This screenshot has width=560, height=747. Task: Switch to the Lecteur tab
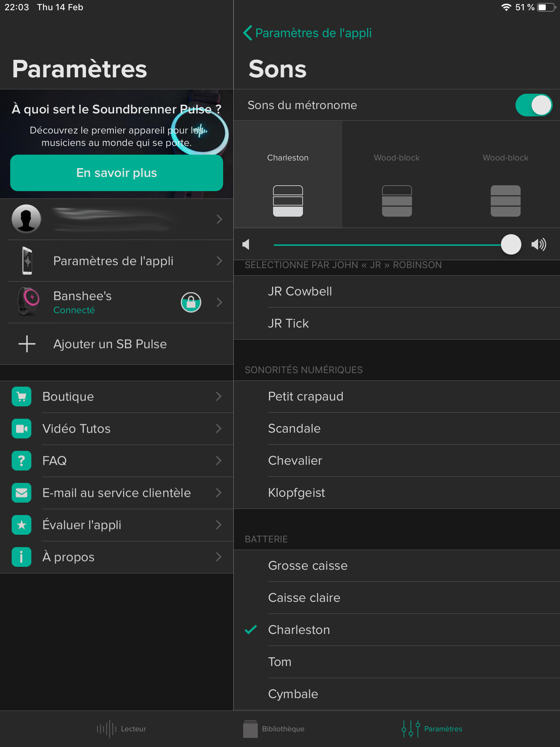coord(121,729)
